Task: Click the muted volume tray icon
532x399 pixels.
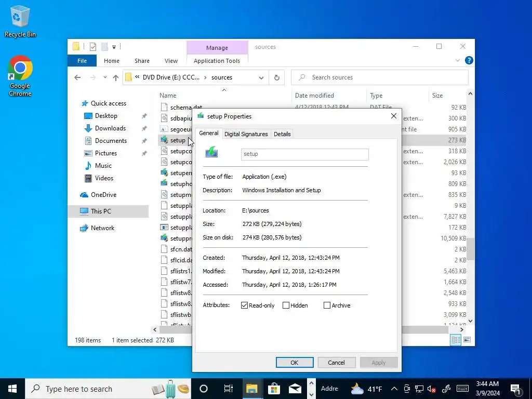Action: pyautogui.click(x=432, y=389)
